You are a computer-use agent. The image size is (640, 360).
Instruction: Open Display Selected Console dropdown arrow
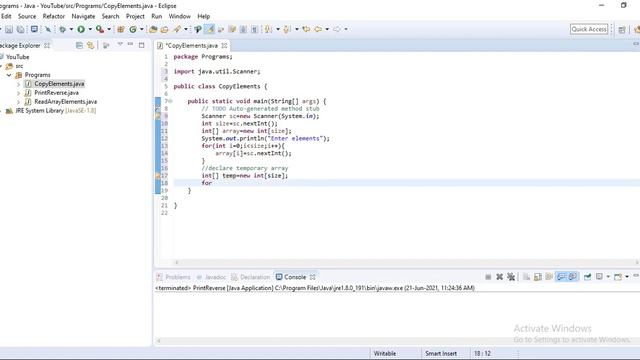608,277
